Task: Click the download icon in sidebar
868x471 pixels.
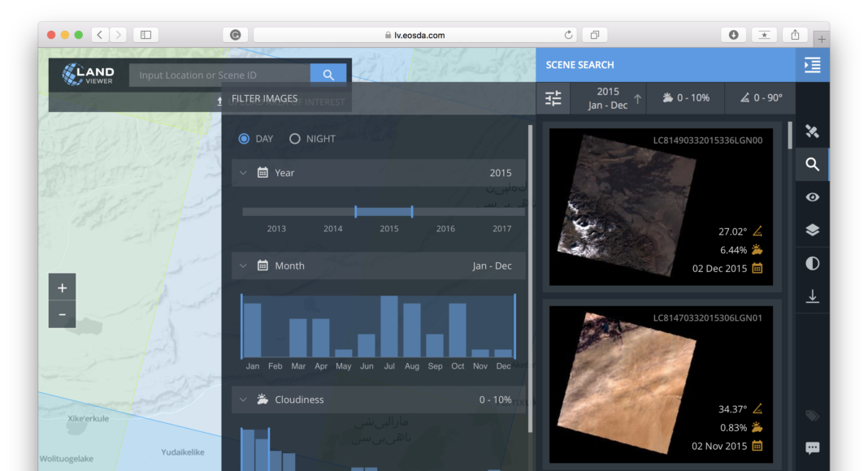Action: coord(812,296)
